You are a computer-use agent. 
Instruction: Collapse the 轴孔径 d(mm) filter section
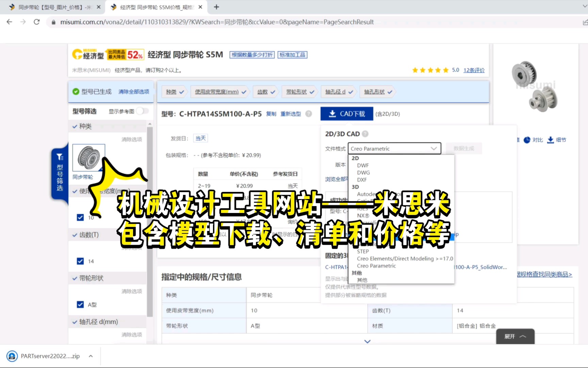(x=108, y=322)
